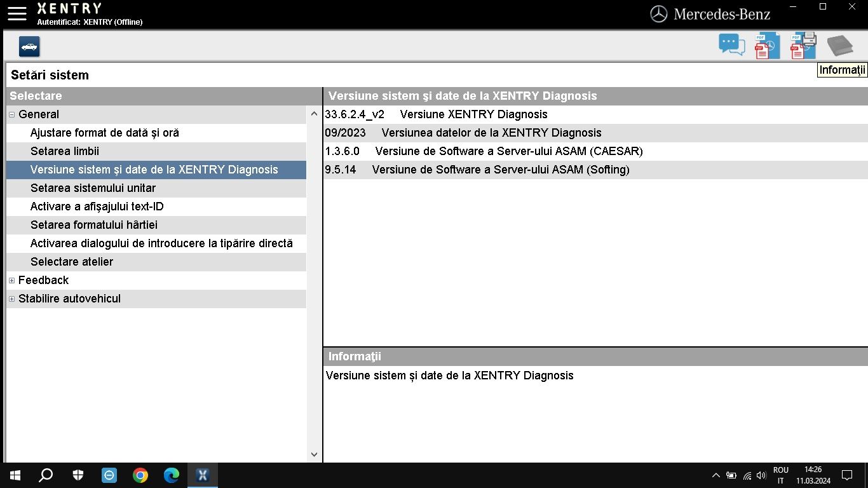Click the volume speaker tray icon

click(762, 475)
